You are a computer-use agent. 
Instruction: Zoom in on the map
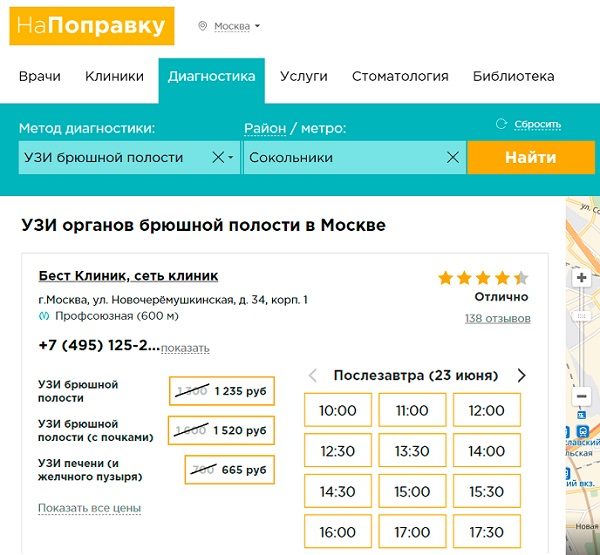(x=581, y=277)
